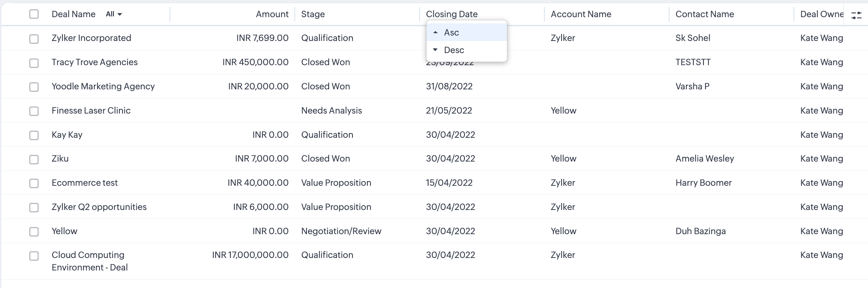Click the Amount column header
Image resolution: width=868 pixels, height=288 pixels.
[x=272, y=14]
